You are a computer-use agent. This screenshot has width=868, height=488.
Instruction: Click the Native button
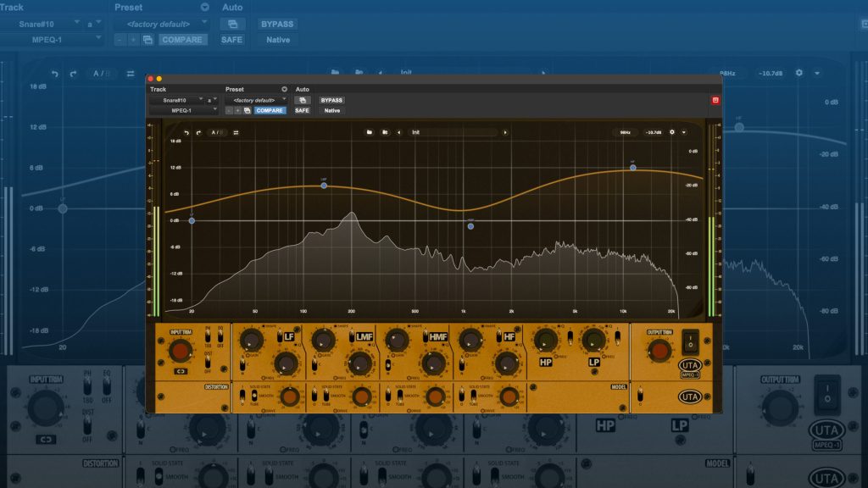coord(332,111)
